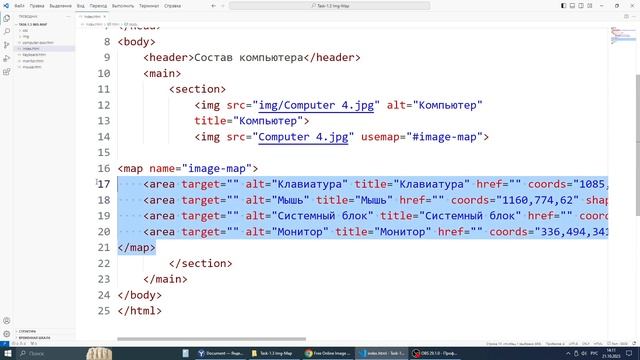Open the customize layout icon

point(590,6)
